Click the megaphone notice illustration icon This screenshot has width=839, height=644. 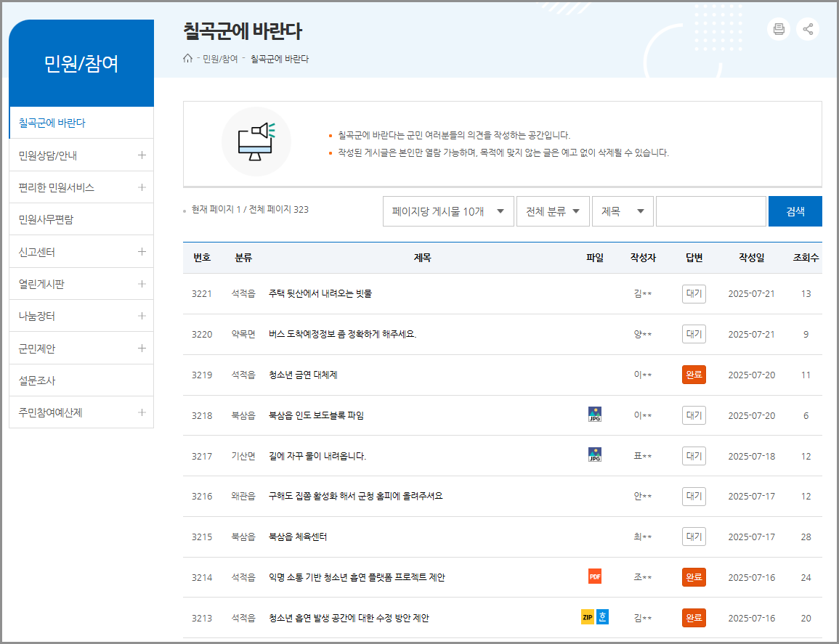256,141
